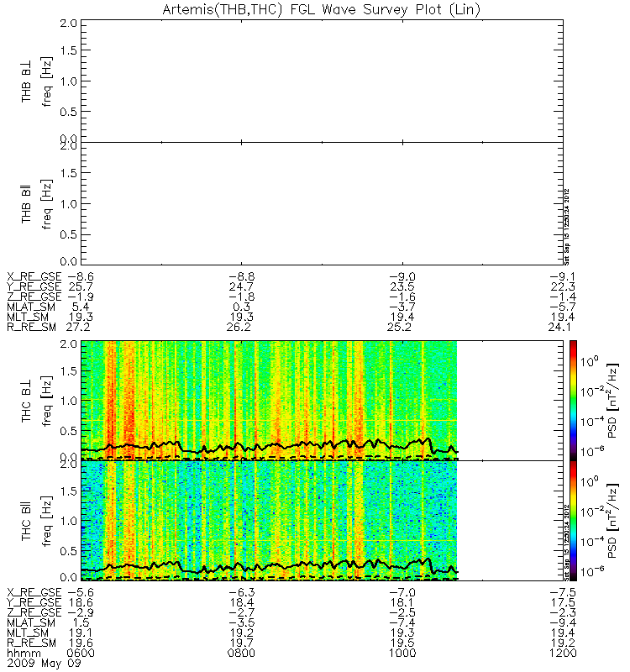Viewport: 630px width, 672px height.
Task: Click the "1000" time tick label
Action: pos(402,654)
